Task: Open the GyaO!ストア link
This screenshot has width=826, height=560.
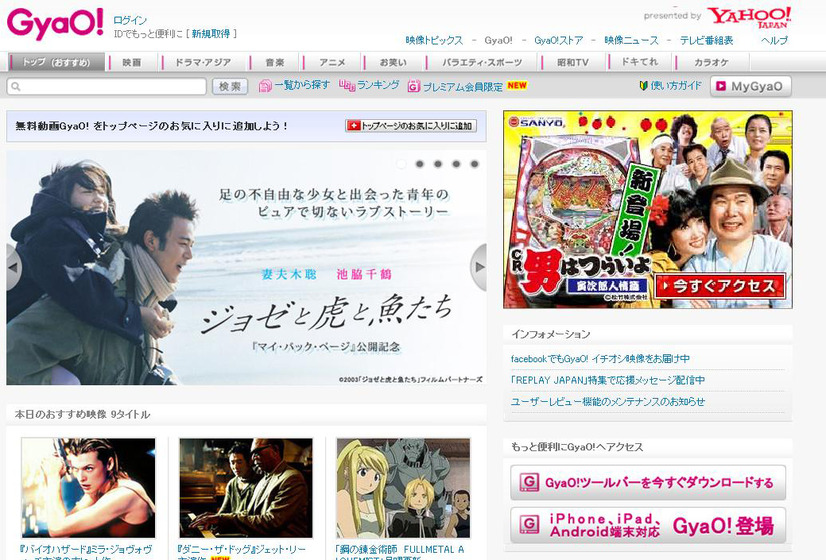Action: pyautogui.click(x=558, y=41)
